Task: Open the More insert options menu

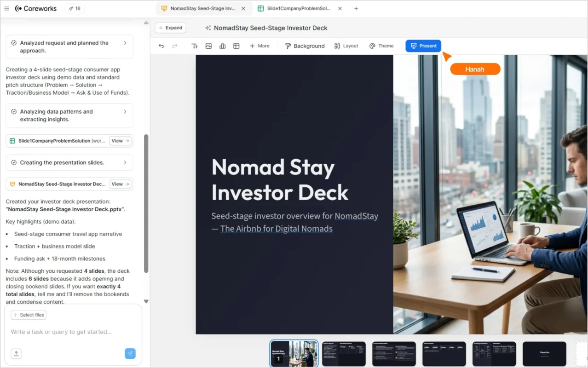Action: (259, 46)
